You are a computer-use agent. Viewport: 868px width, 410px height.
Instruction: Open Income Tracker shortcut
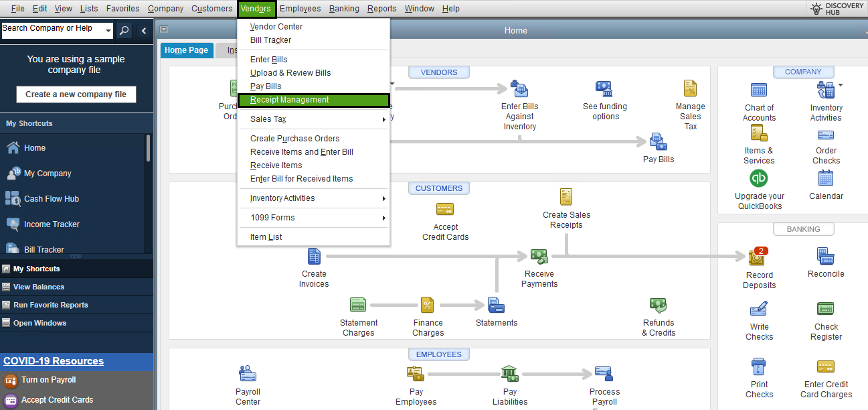[52, 224]
